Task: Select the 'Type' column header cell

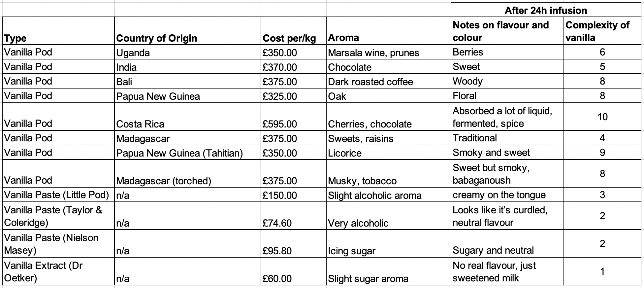Action: coord(58,31)
